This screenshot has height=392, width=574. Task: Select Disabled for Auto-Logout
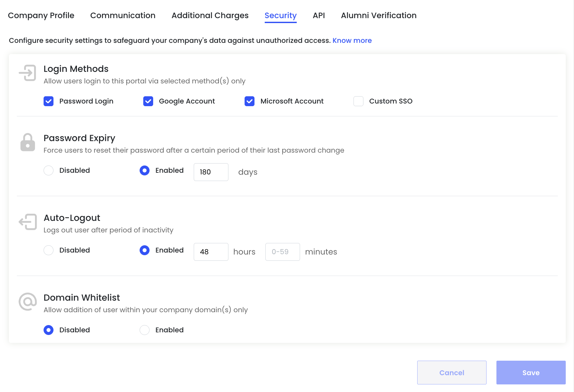point(49,250)
